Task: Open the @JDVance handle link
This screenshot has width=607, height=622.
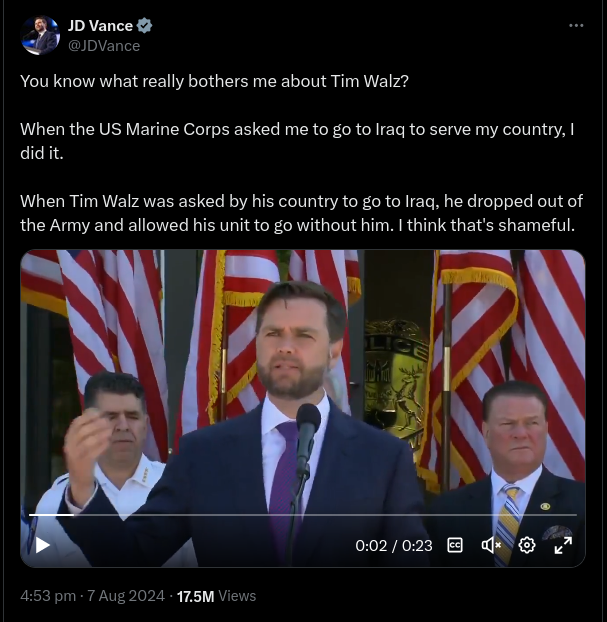Action: click(x=104, y=46)
